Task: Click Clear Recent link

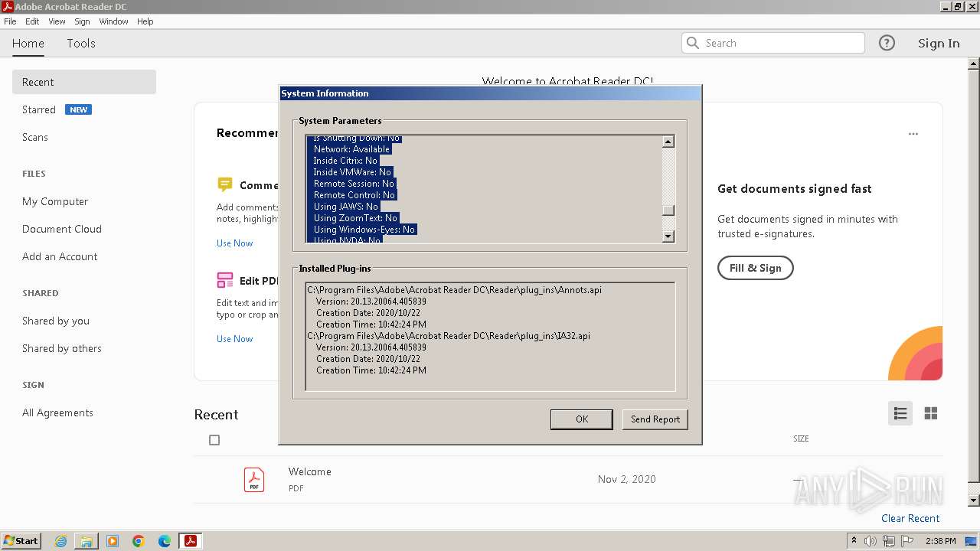Action: [x=910, y=518]
